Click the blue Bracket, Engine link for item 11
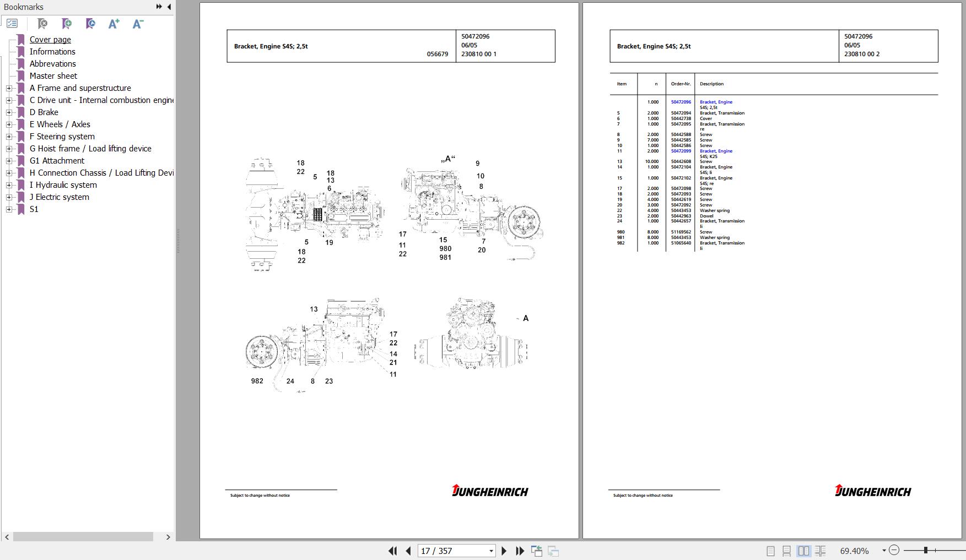The image size is (966, 560). [x=716, y=151]
